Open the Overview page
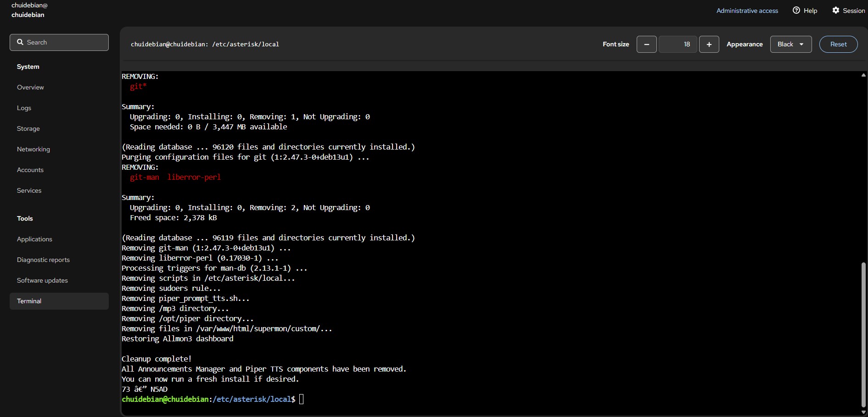This screenshot has width=868, height=417. (30, 87)
